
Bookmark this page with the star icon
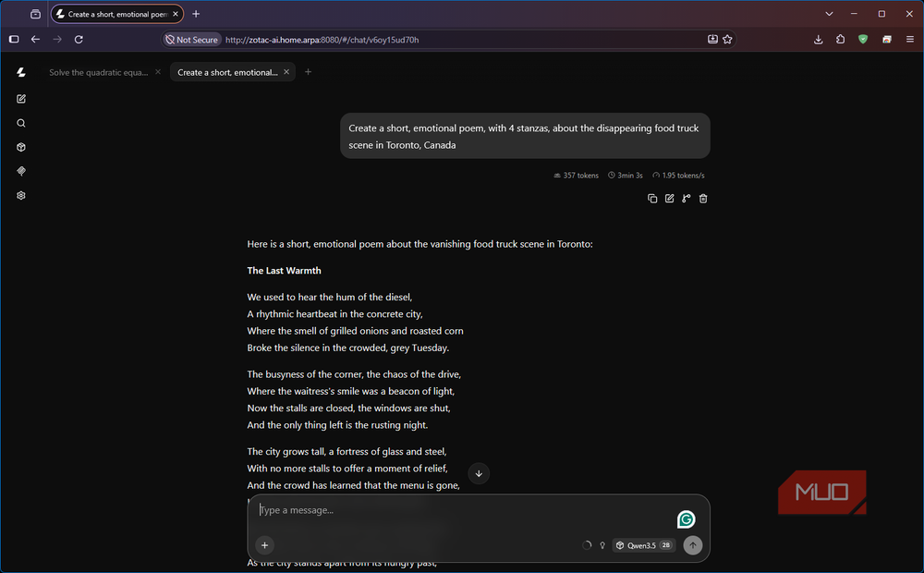pos(728,40)
